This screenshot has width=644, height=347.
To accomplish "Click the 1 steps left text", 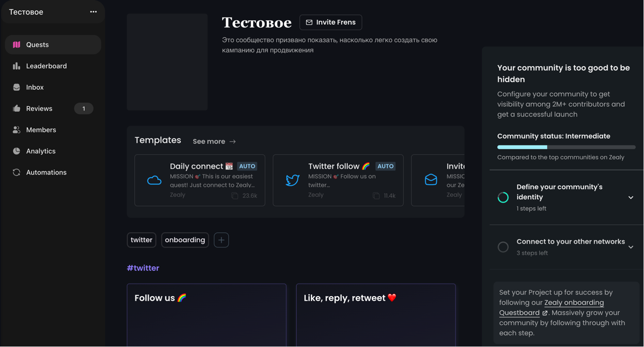I will pyautogui.click(x=531, y=209).
